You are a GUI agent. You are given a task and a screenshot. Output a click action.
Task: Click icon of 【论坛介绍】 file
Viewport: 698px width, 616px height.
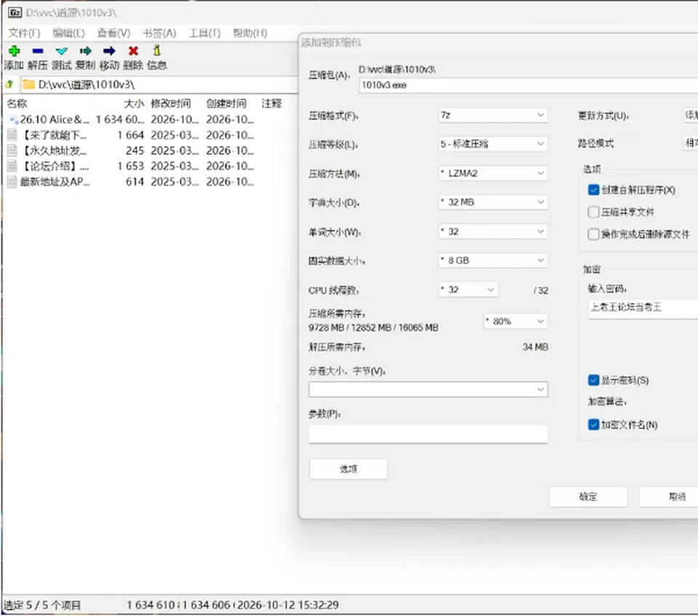point(12,166)
